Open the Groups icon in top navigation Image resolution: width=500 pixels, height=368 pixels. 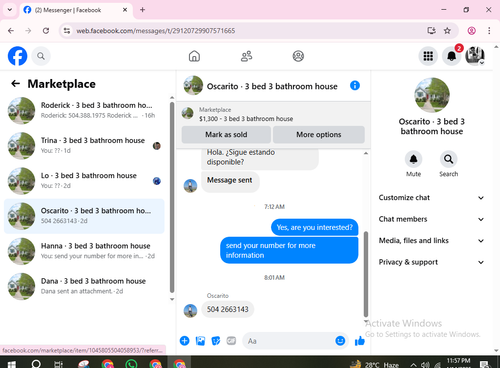click(298, 56)
